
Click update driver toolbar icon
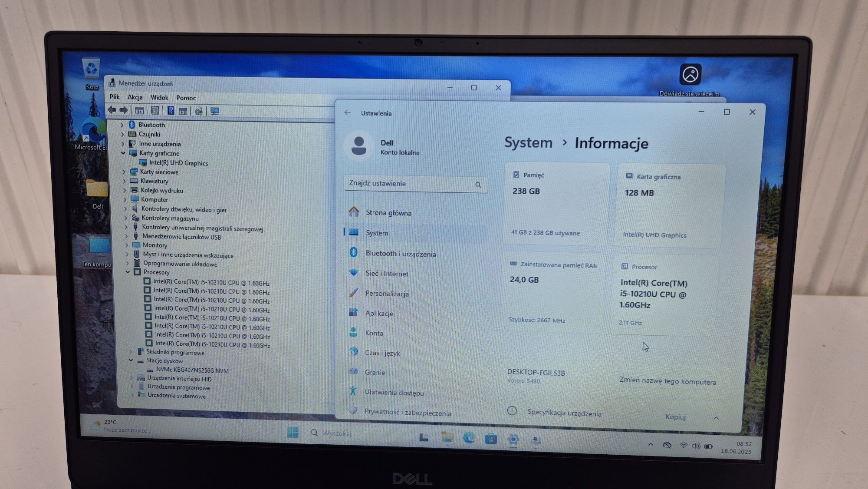[199, 111]
